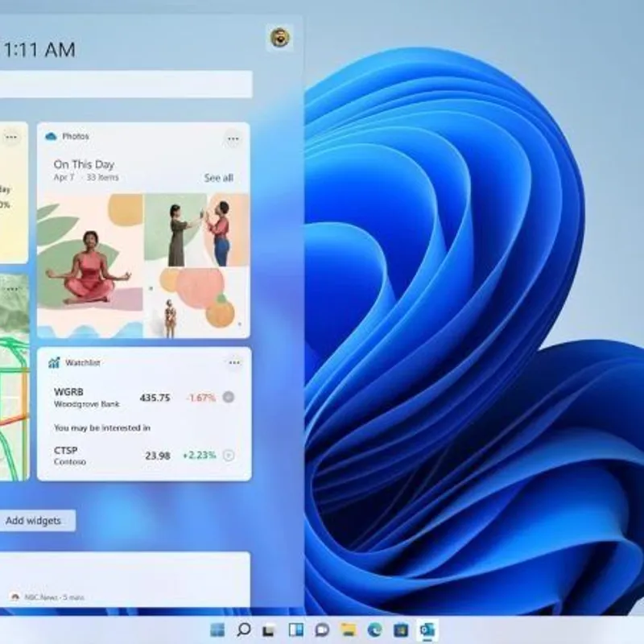Screen dimensions: 644x644
Task: Open File Explorer from taskbar
Action: [349, 630]
